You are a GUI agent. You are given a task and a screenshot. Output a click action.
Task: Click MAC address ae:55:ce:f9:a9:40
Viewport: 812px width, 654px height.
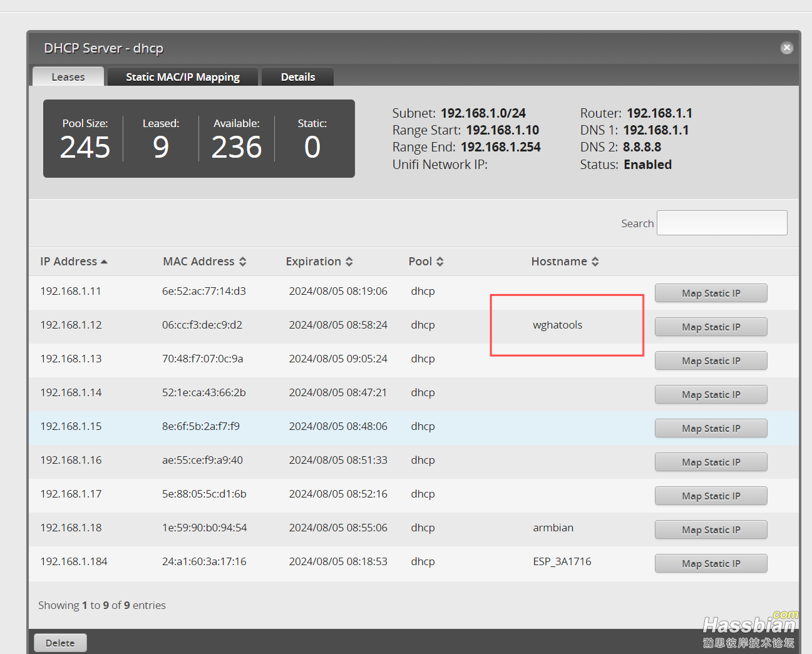click(202, 460)
